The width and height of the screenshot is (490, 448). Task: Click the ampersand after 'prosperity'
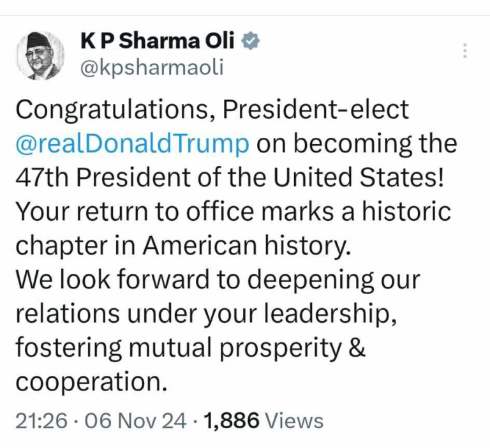(358, 348)
